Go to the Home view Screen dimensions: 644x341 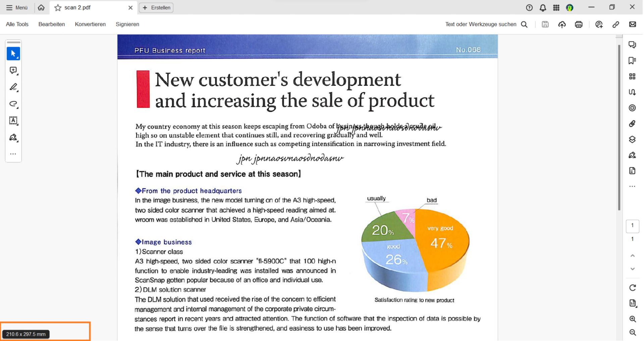click(41, 7)
